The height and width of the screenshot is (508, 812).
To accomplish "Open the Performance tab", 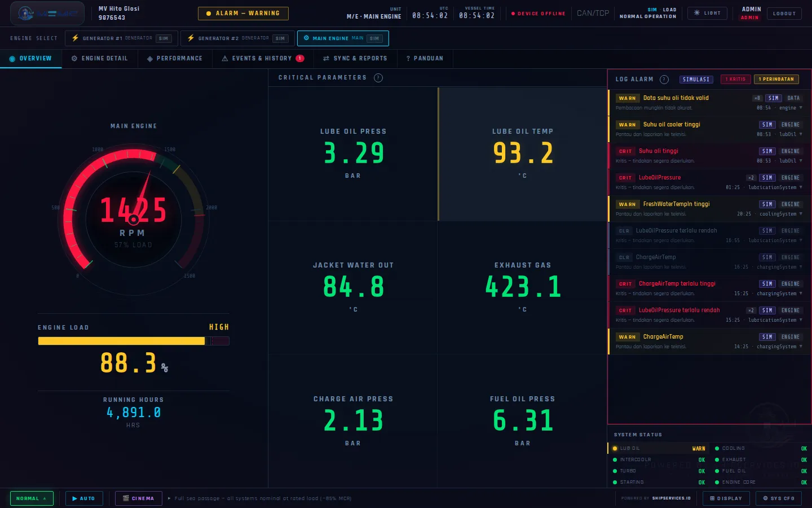I will point(175,59).
